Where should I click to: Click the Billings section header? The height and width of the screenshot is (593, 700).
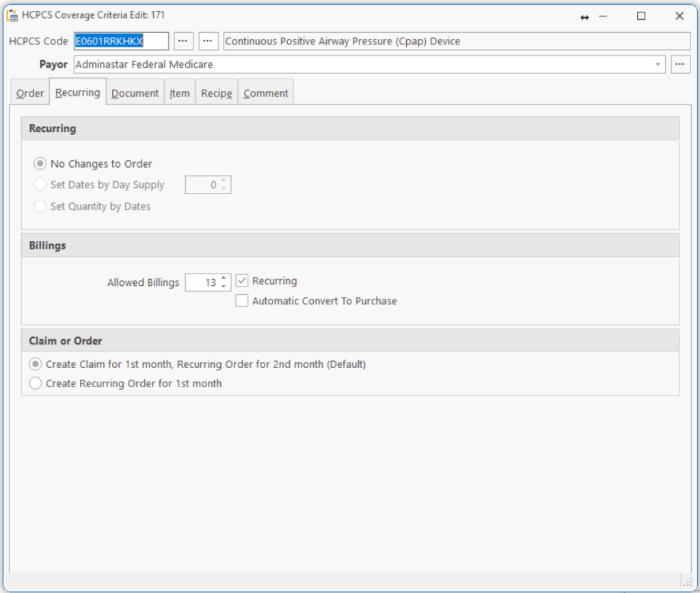click(350, 246)
